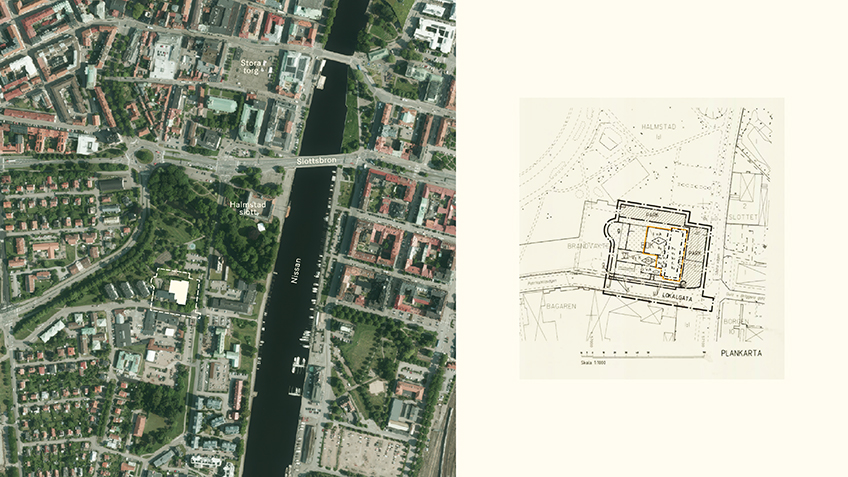Click the SLOTTET label on plan map
The height and width of the screenshot is (477, 848).
point(751,219)
